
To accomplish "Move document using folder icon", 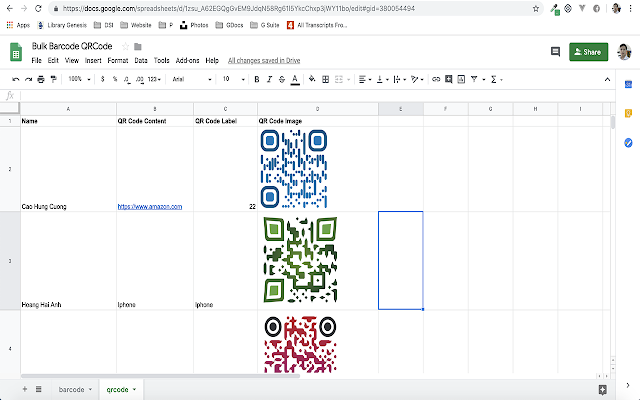I will (138, 47).
